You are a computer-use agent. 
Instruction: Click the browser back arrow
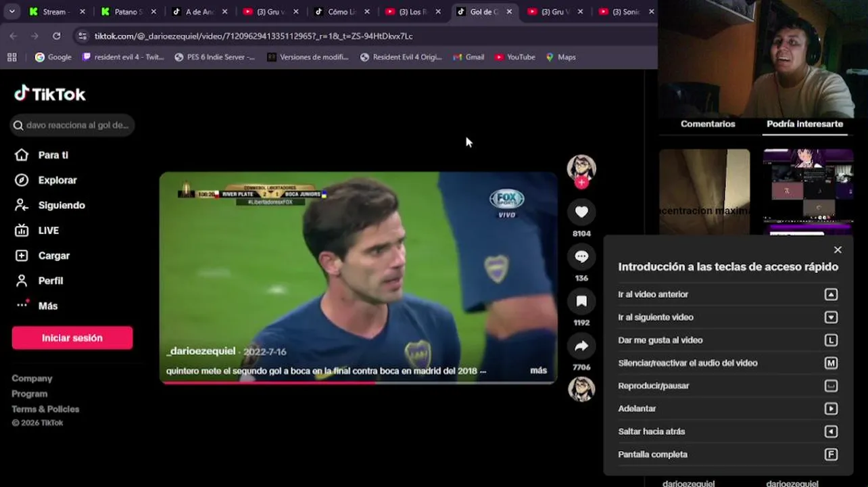14,36
